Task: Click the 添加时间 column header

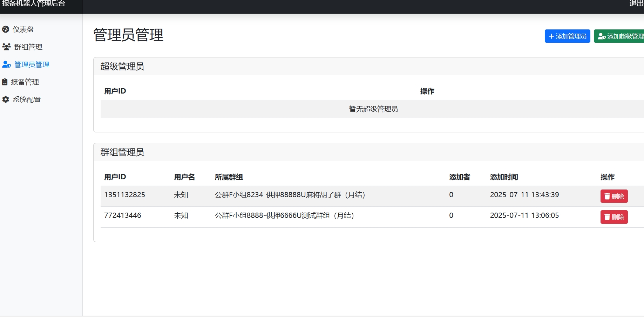Action: click(x=504, y=177)
